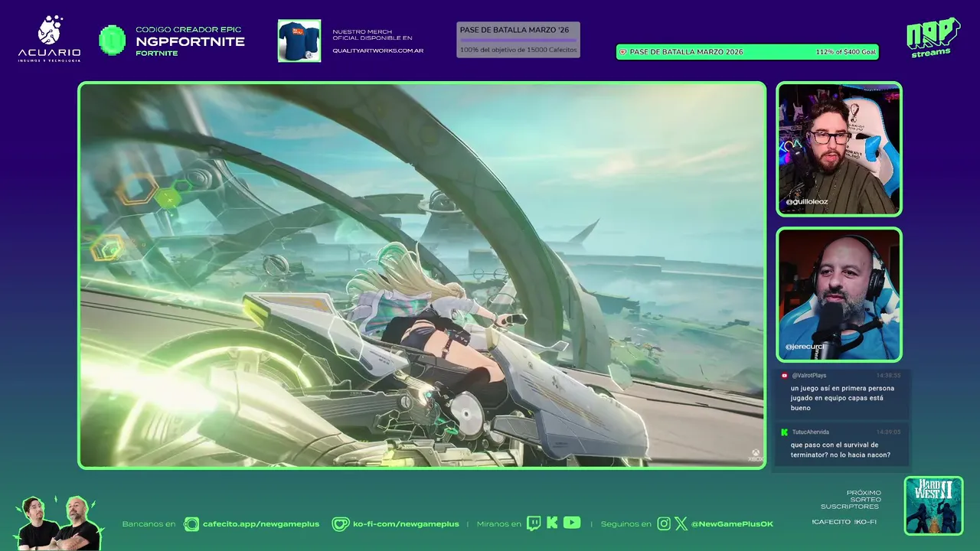Open the X (Twitter) icon

pyautogui.click(x=681, y=524)
